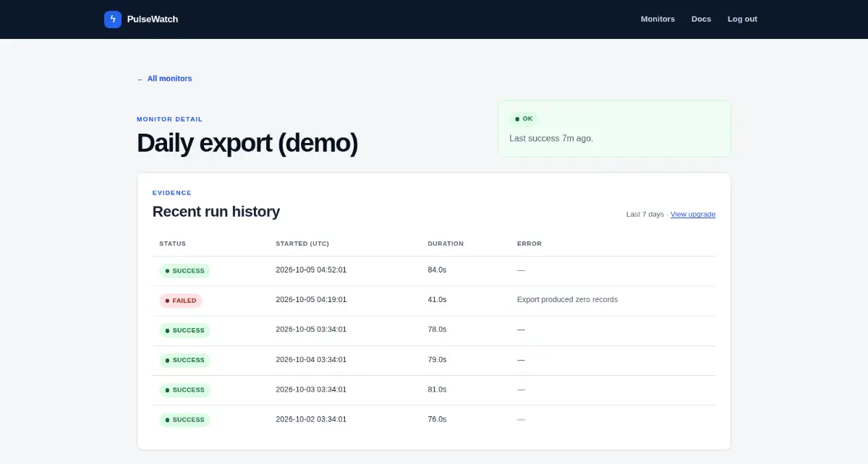Click the SUCCESS badge for 2026-10-04 run

(185, 360)
